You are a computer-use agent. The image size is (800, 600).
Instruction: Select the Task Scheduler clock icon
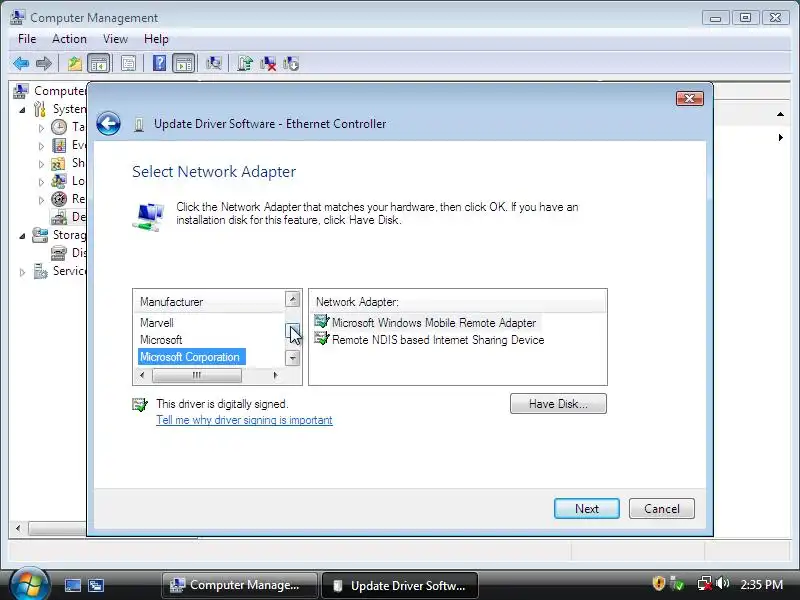point(59,127)
